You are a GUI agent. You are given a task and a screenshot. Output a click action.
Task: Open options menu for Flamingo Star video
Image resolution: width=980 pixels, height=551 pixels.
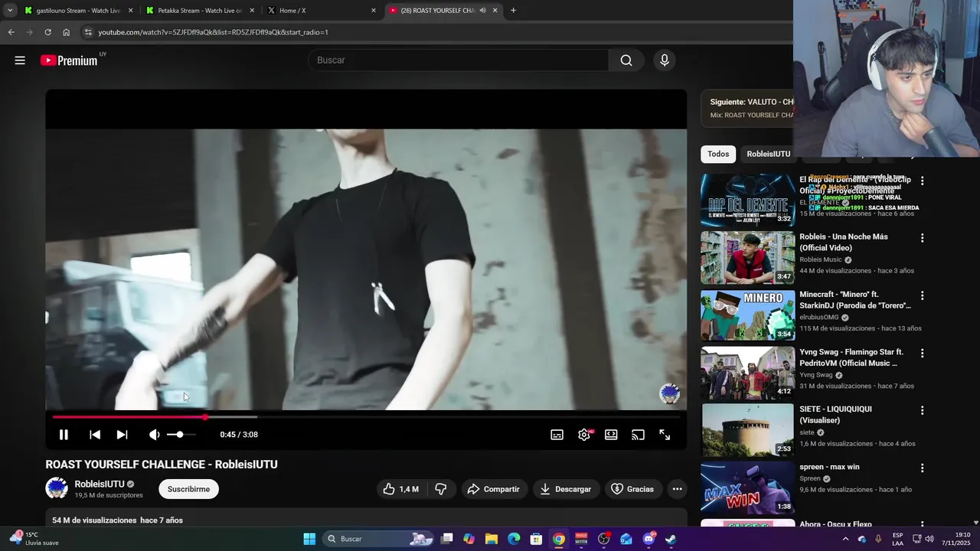tap(922, 354)
